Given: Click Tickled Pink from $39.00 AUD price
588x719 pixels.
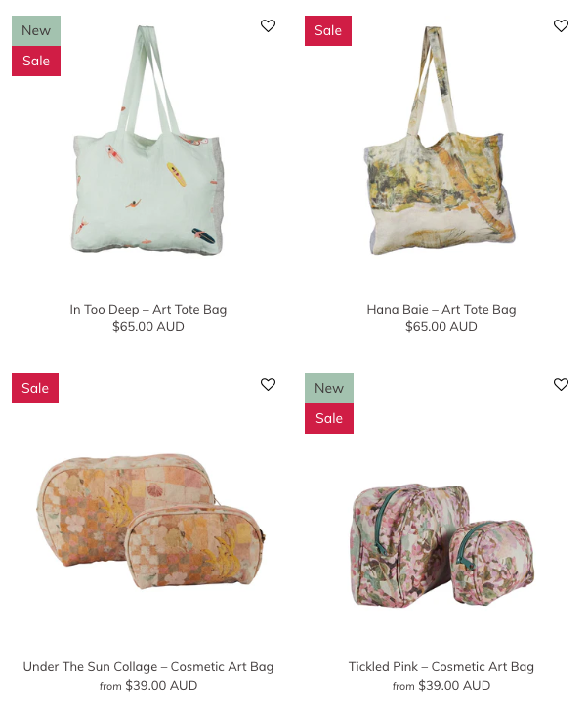Looking at the screenshot, I should 441,686.
